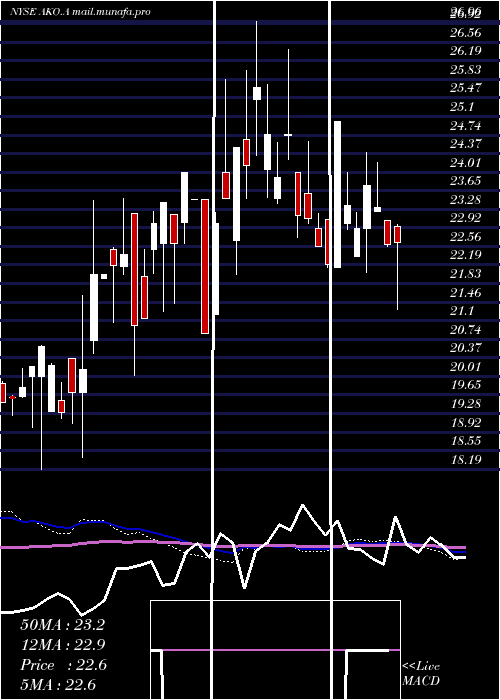Click the <<Live MACD label
500x700 pixels.
point(421,674)
